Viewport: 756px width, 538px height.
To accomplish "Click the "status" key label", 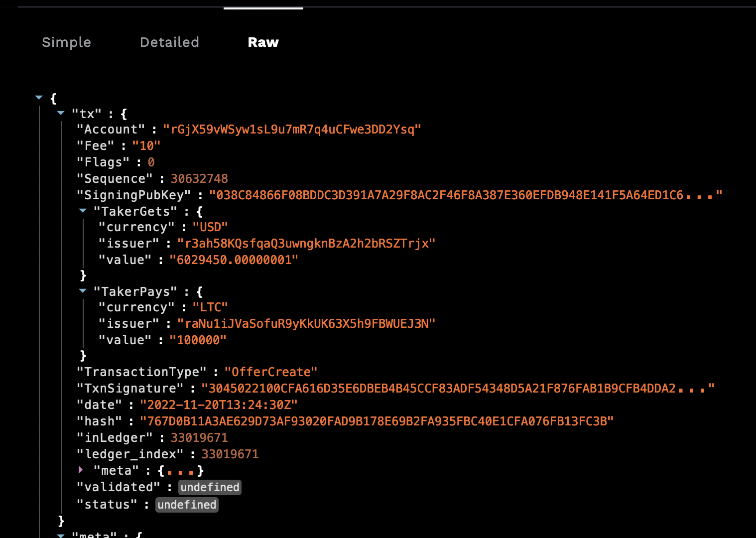I will point(107,505).
